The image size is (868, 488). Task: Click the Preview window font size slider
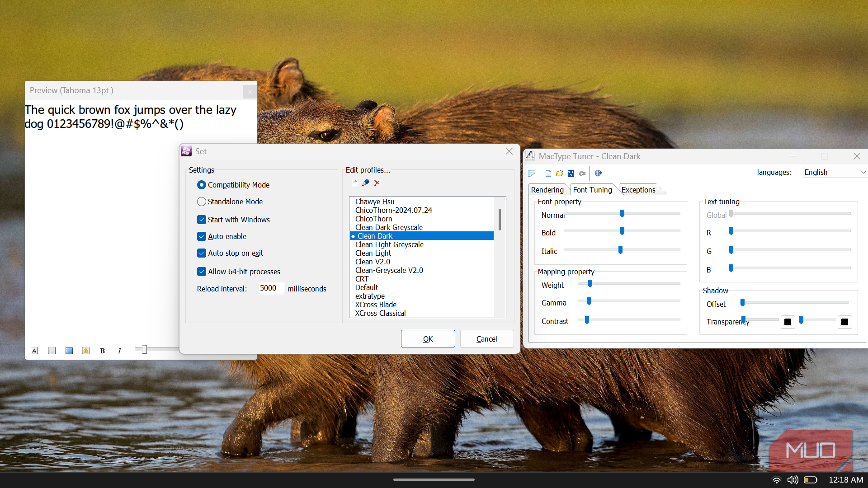[x=144, y=349]
